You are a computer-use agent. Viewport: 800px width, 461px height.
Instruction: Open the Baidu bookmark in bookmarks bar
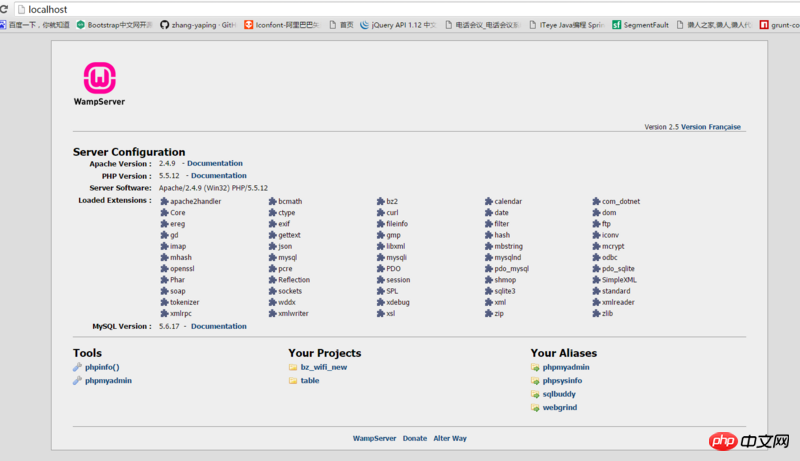coord(35,24)
